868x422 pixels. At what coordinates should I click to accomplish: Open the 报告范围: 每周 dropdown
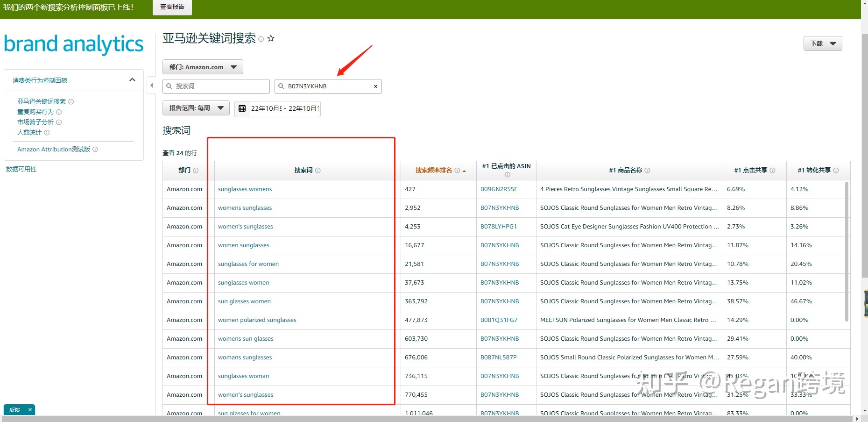click(196, 108)
